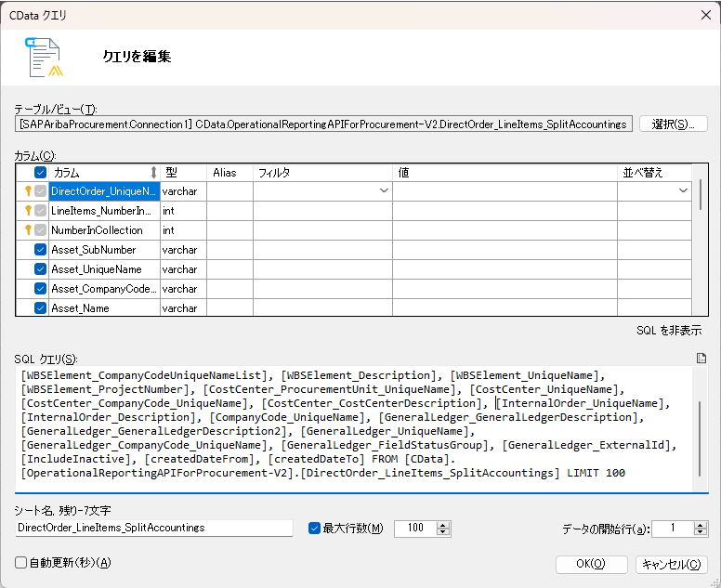Uncheck the Asset_SubNumber column checkbox
Viewport: 721px width, 588px height.
(x=41, y=250)
